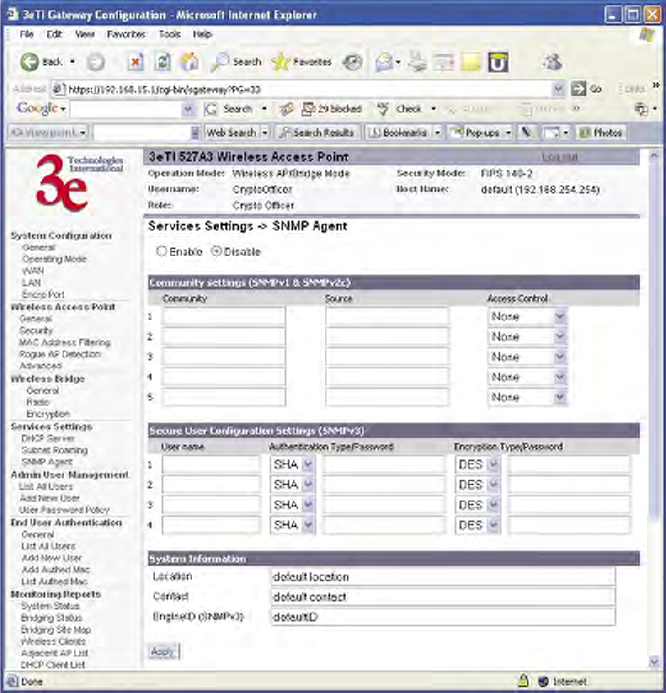Click the Search Results toolbar button
This screenshot has width=666, height=693.
(317, 132)
